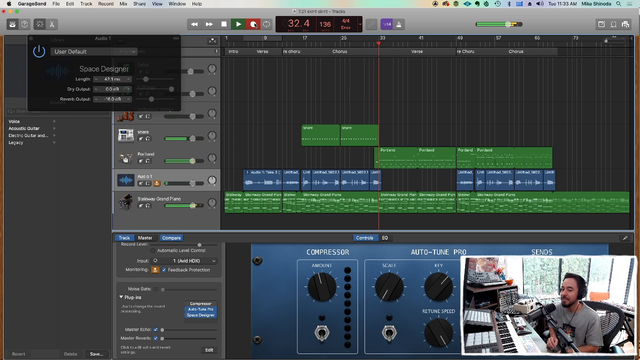
Task: Select the Compressor plug-in slot
Action: point(201,304)
